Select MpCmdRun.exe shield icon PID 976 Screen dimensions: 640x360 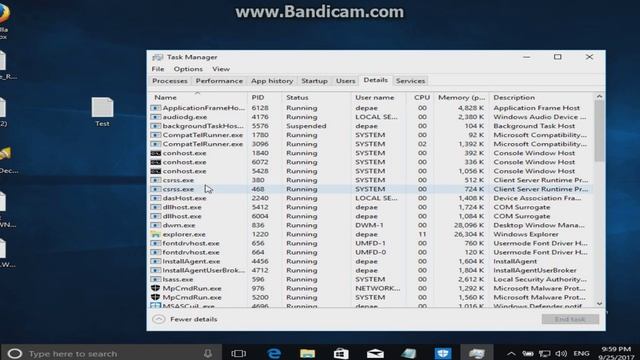tap(156, 288)
